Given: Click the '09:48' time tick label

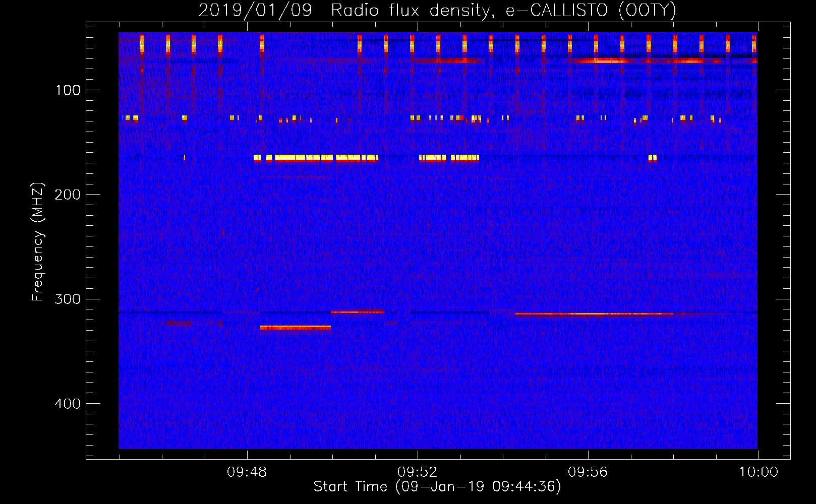Looking at the screenshot, I should click(247, 472).
